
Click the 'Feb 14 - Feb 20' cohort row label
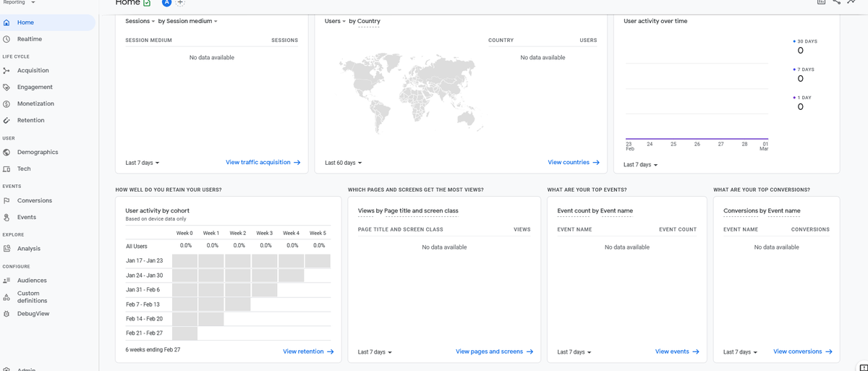[144, 319]
